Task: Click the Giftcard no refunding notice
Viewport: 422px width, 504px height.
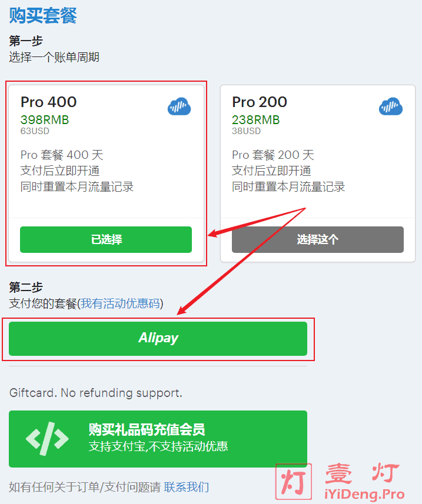Action: point(96,393)
